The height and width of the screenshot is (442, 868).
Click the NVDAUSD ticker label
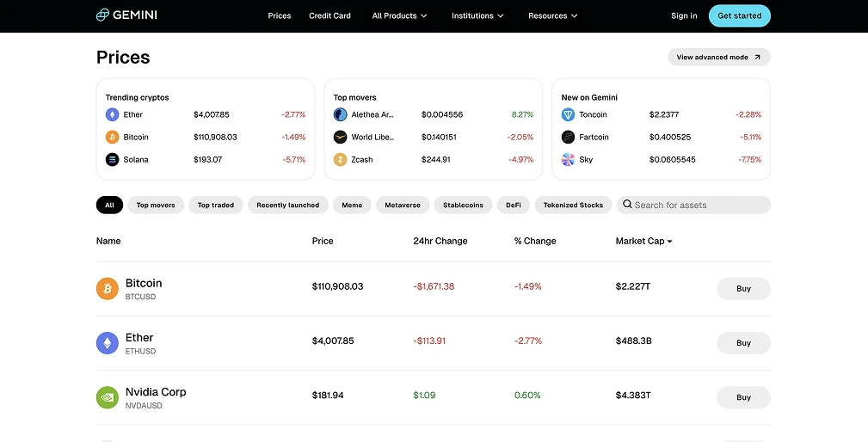(144, 406)
